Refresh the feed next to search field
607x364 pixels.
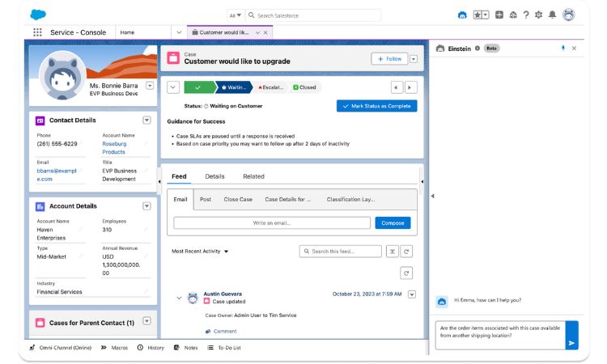(x=406, y=252)
